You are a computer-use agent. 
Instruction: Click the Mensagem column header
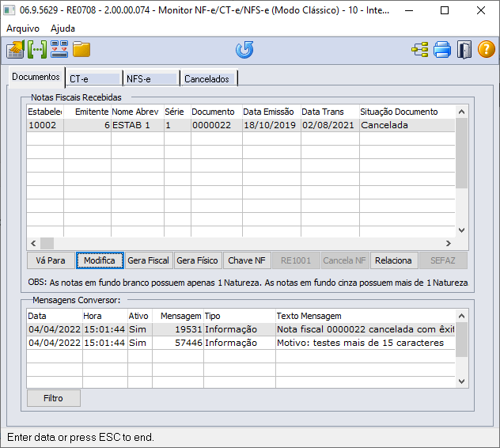click(178, 316)
